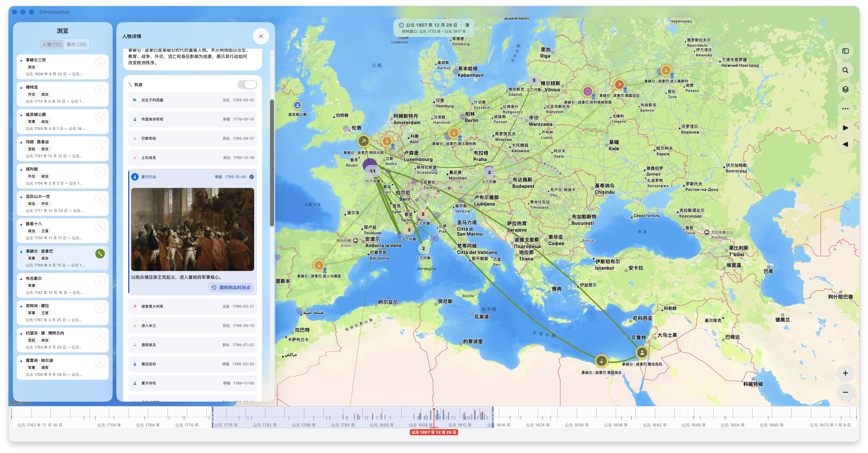
Task: Click the 3 个对象 cluster near Vilnius
Action: click(534, 80)
